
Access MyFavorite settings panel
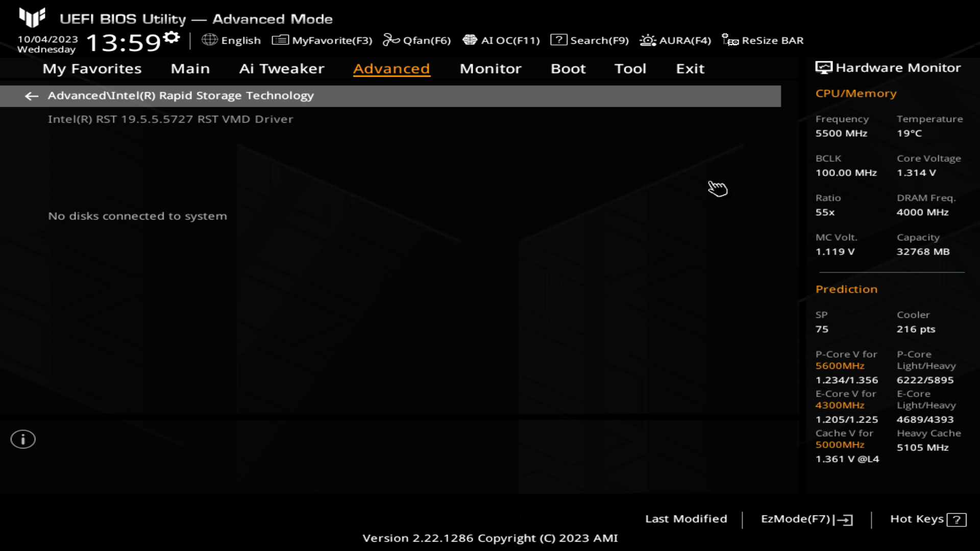coord(323,40)
